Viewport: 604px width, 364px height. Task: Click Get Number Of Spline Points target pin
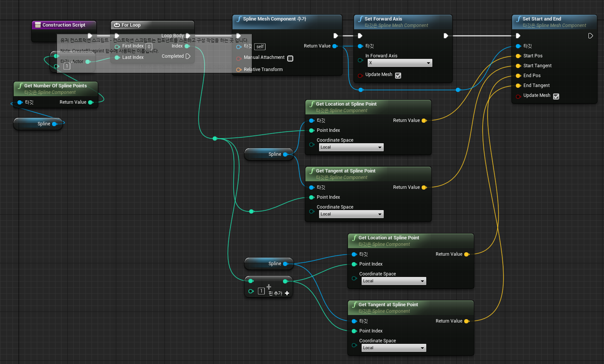click(20, 102)
